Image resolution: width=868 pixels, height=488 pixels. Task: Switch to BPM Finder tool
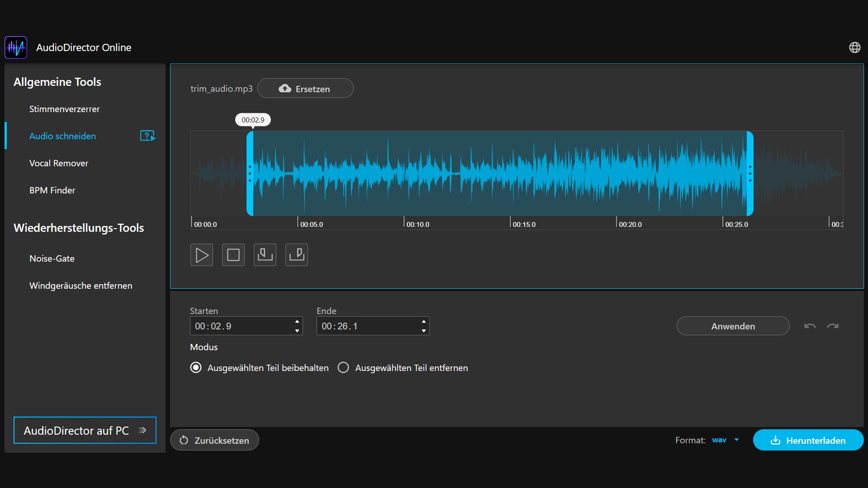(x=52, y=190)
